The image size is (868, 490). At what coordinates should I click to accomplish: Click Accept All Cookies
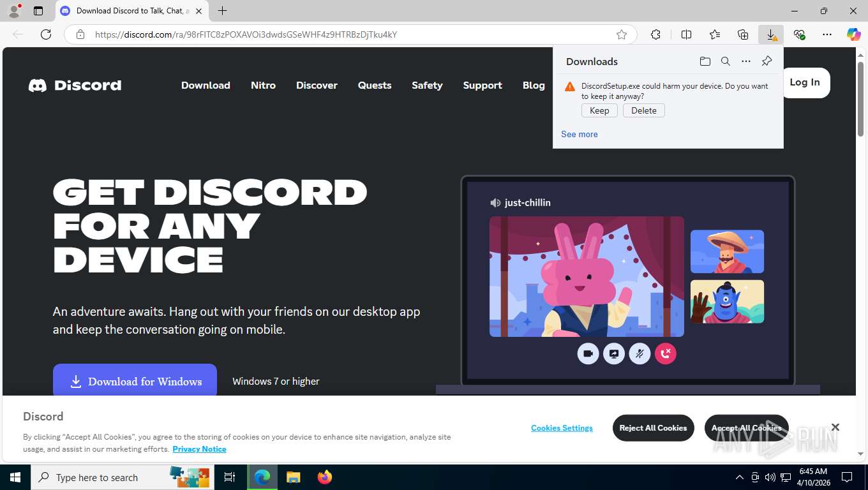[746, 428]
